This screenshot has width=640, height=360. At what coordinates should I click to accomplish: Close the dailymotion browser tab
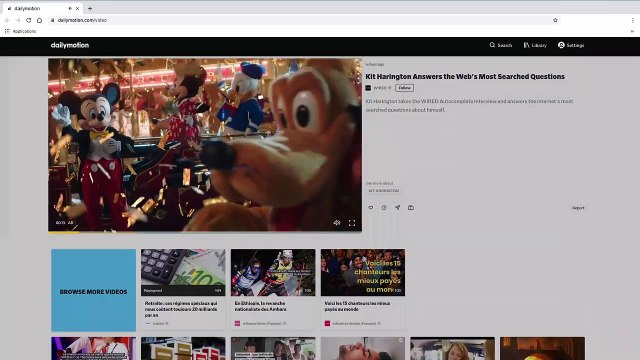click(x=78, y=8)
